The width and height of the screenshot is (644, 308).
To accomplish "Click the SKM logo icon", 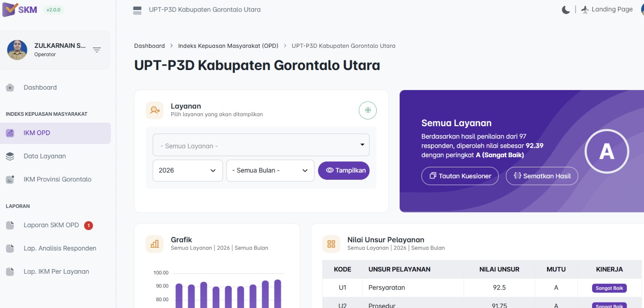I will [10, 10].
